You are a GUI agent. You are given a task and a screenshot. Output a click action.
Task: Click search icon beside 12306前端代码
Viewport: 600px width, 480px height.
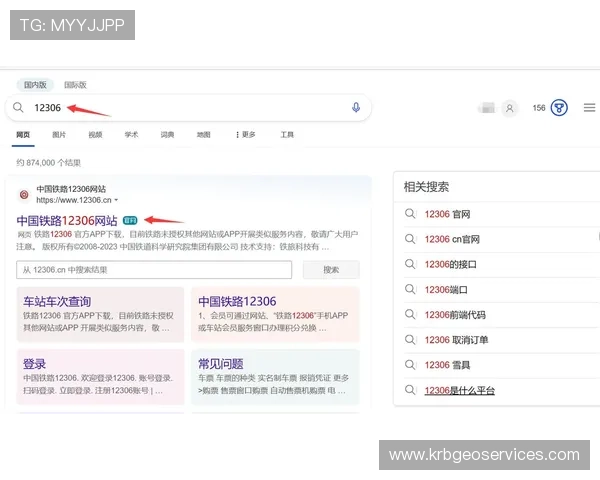point(410,315)
